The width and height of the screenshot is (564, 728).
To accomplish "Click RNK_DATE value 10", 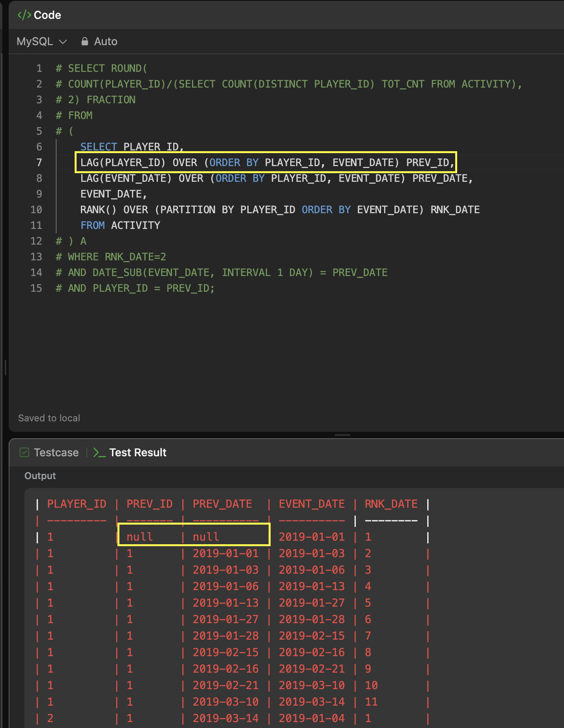I will coord(371,685).
